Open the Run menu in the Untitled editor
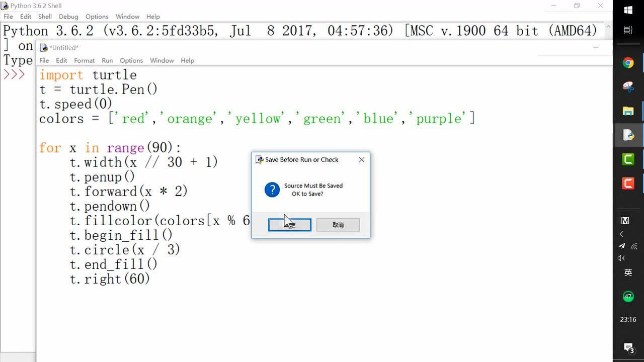This screenshot has height=362, width=644. click(x=107, y=60)
